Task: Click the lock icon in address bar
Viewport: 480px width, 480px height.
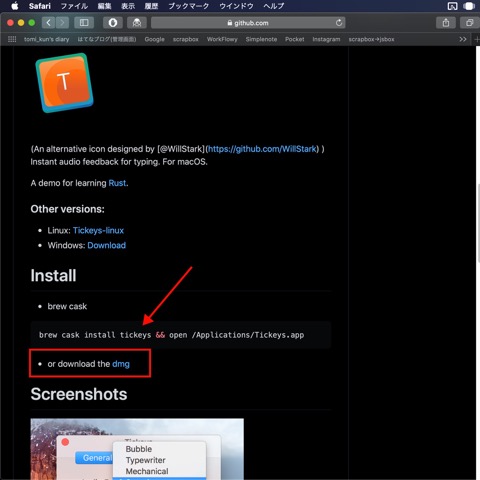Action: 230,23
